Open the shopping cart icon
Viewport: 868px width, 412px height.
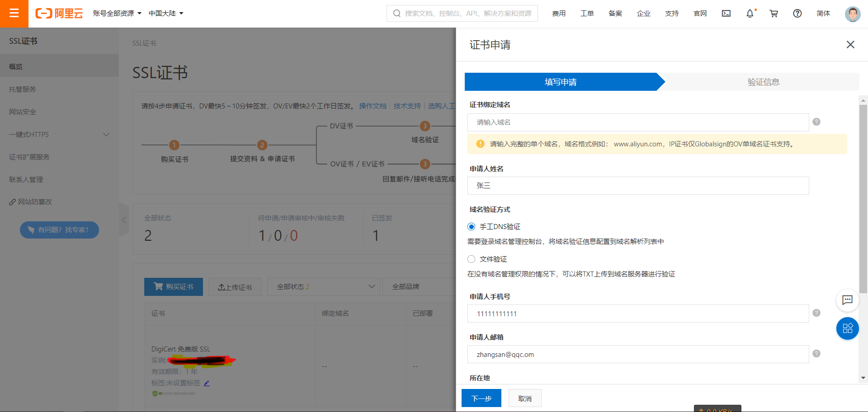tap(774, 14)
